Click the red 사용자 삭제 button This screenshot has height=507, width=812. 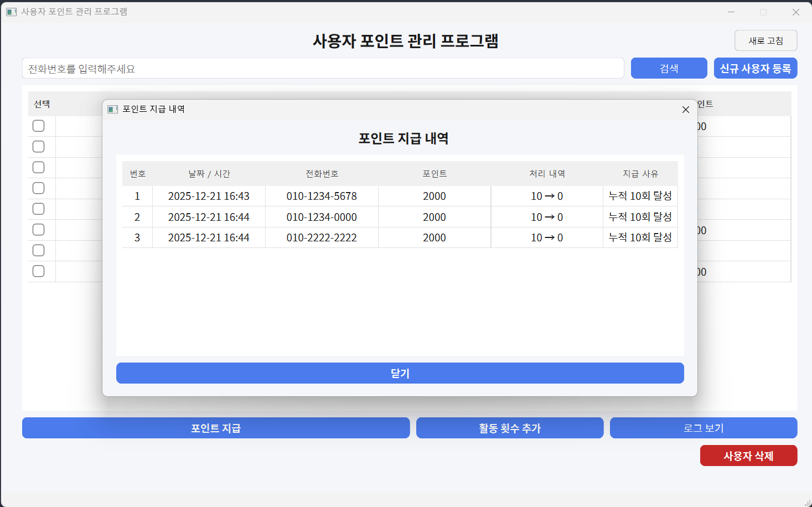pos(748,456)
